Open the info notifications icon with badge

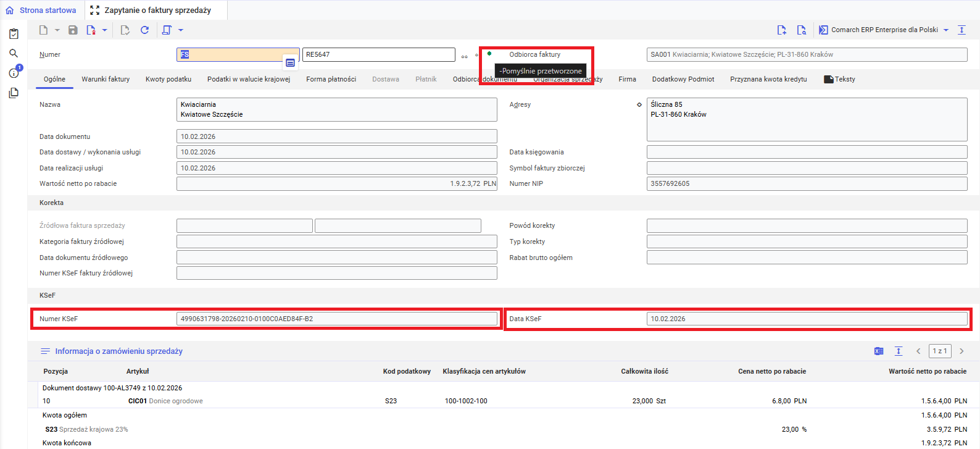(14, 73)
